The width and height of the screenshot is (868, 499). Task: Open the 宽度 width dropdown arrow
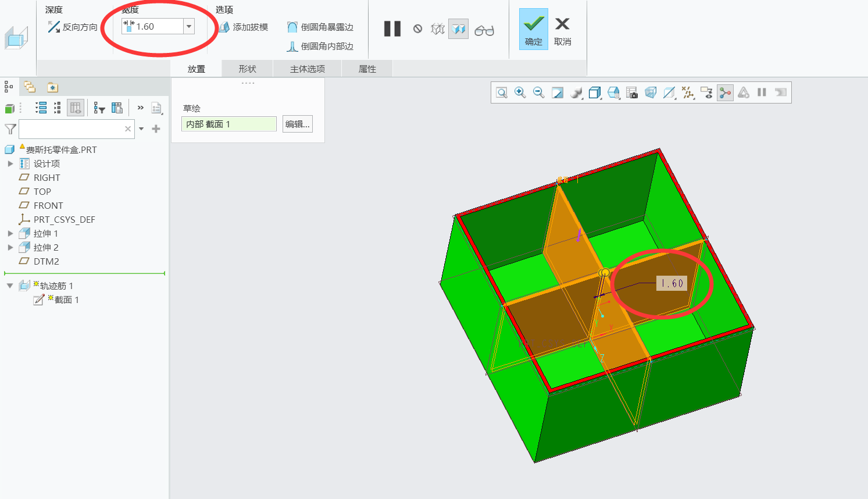pyautogui.click(x=189, y=26)
